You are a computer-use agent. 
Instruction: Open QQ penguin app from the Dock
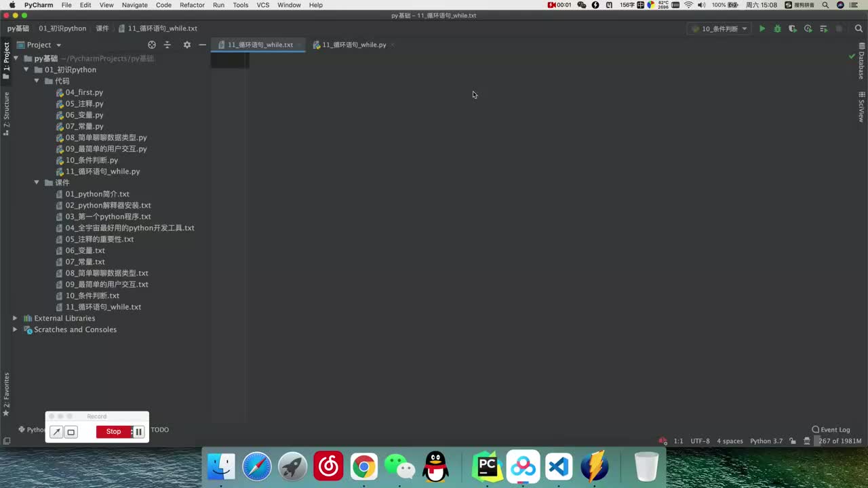pos(435,466)
